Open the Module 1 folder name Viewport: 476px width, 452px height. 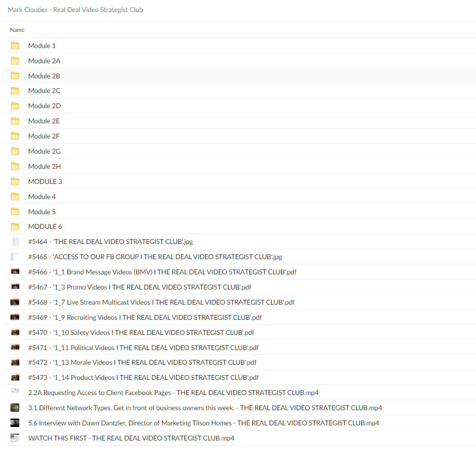tap(42, 45)
